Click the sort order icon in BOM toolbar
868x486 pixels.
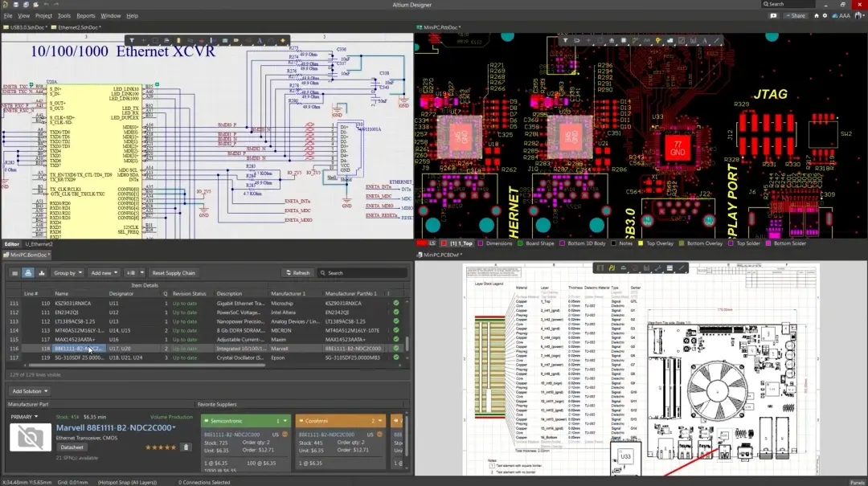tap(131, 273)
